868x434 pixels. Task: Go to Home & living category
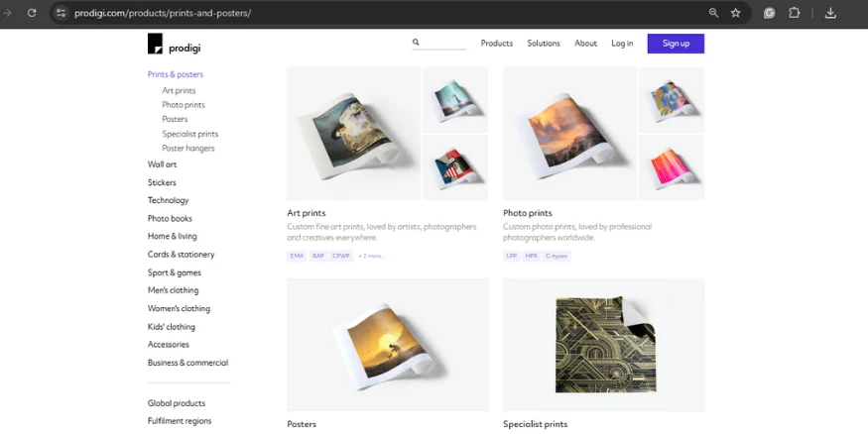point(173,236)
